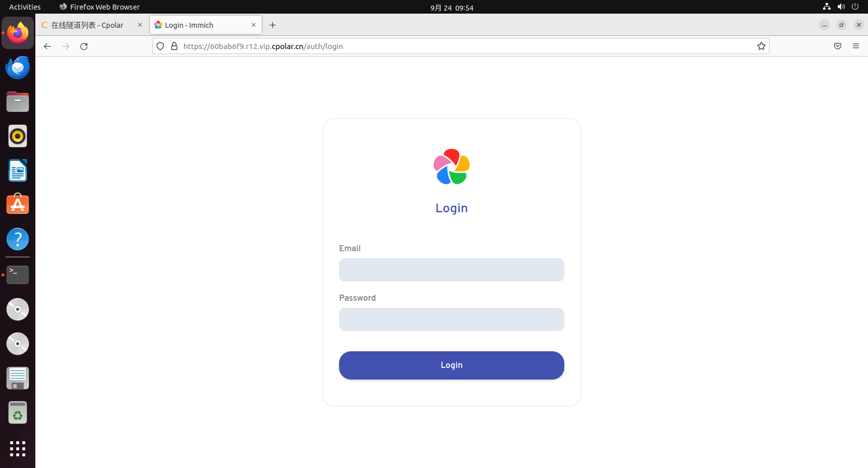Open the Activities overview
868x468 pixels.
[25, 7]
